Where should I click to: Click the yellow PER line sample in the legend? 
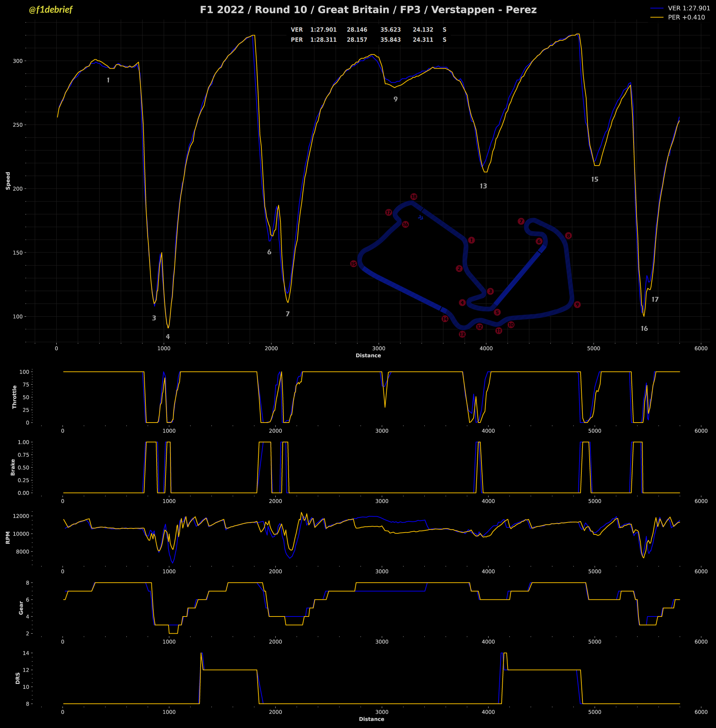click(657, 17)
